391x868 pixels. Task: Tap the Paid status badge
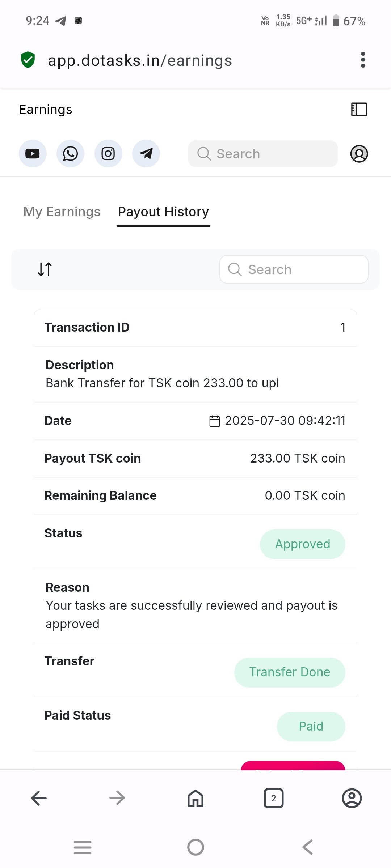tap(311, 726)
